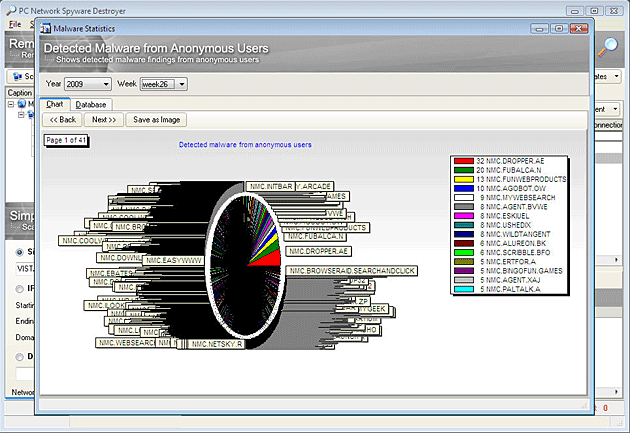Viewport: 630px width, 433px height.
Task: Click the red NMC.DROPPER.AE legend swatch
Action: [463, 161]
